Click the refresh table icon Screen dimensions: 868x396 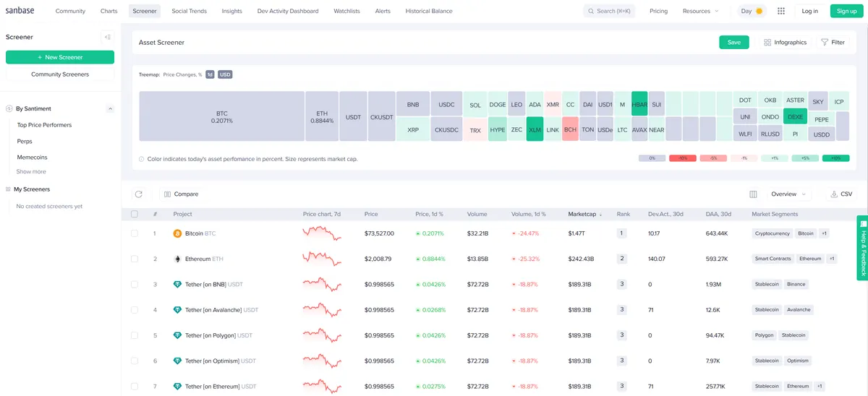click(x=139, y=194)
